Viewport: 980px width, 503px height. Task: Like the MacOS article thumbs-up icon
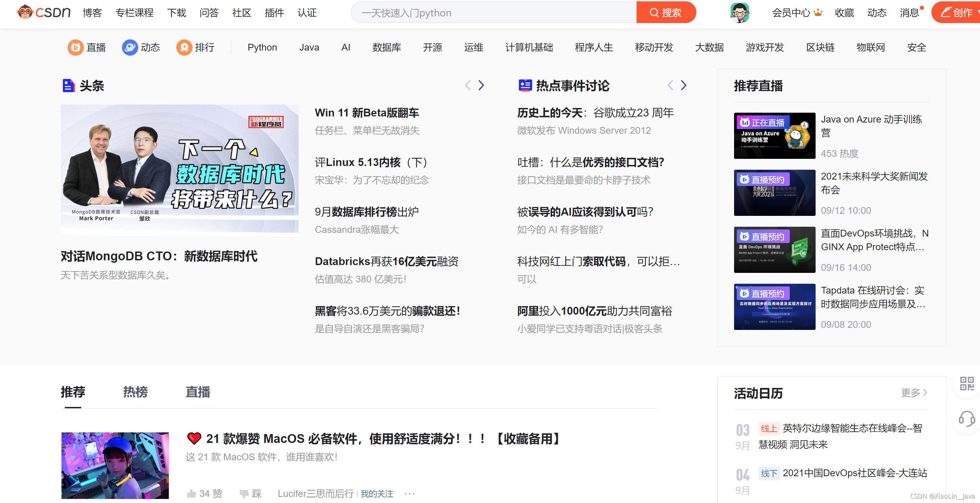pos(191,493)
